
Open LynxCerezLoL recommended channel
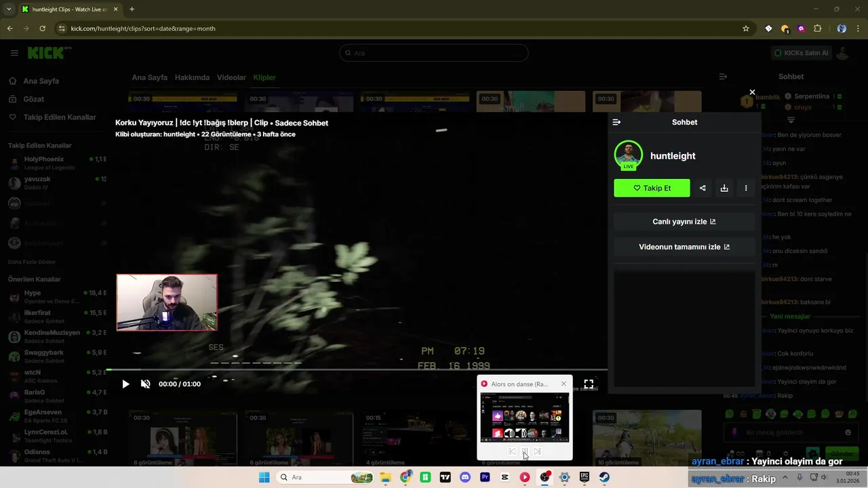[x=57, y=436]
